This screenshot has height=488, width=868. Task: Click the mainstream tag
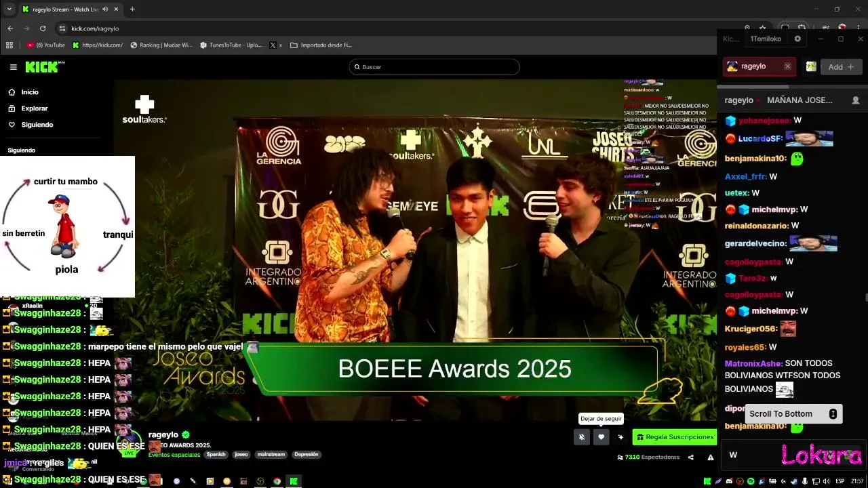point(271,455)
